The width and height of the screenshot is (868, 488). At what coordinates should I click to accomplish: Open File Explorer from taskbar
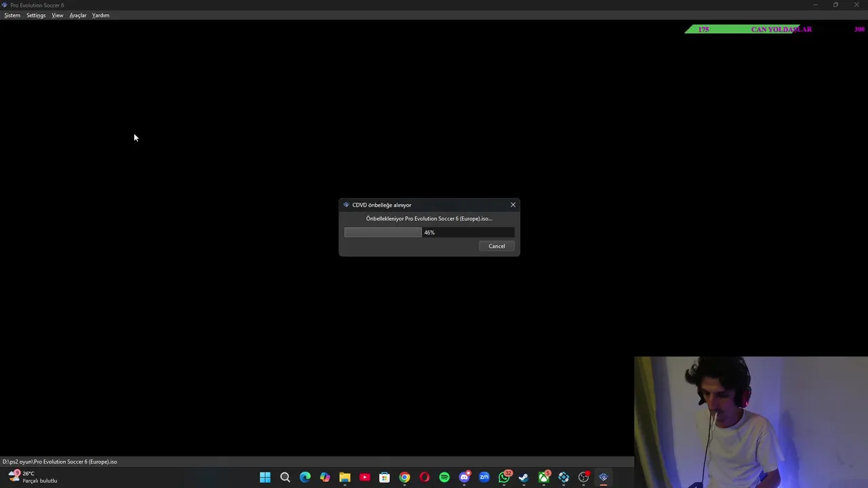pyautogui.click(x=344, y=477)
